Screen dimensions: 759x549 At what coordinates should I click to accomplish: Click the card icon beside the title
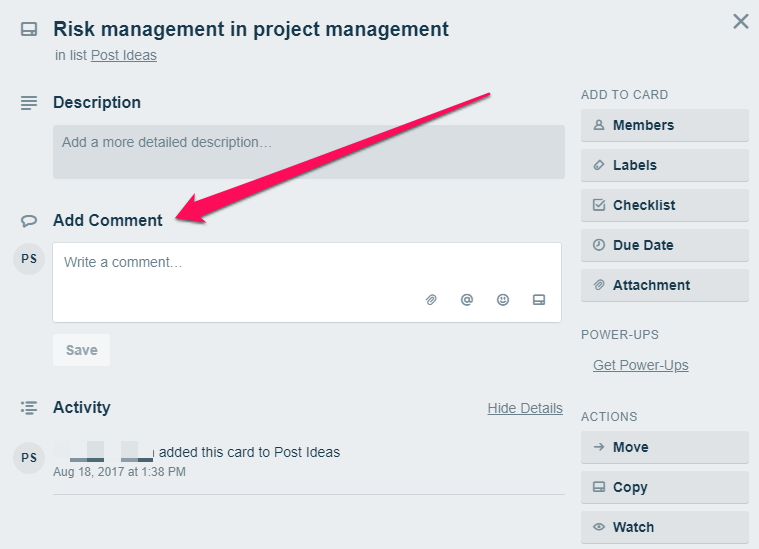(x=29, y=30)
